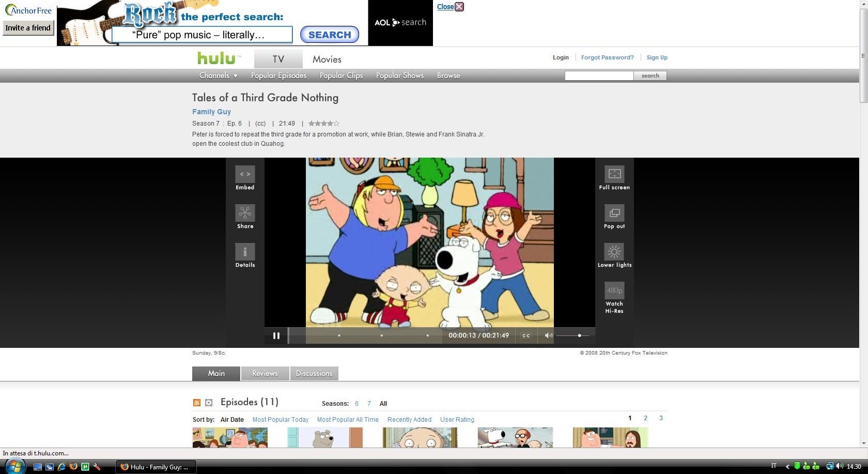Screen dimensions: 868x474
Task: Click the Embed icon beside the player
Action: 245,175
